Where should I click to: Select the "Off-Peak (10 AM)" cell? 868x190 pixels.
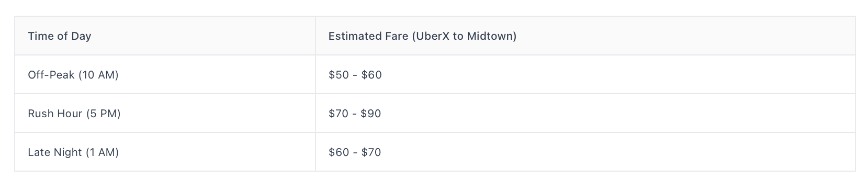pos(165,74)
